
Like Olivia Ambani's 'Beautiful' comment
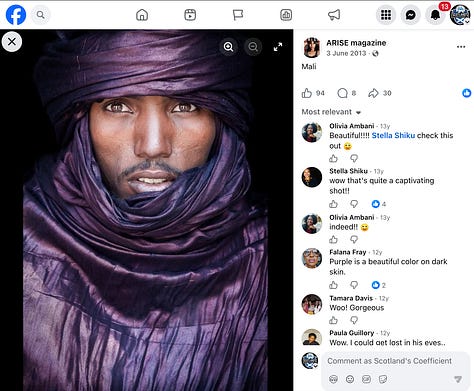(x=333, y=158)
